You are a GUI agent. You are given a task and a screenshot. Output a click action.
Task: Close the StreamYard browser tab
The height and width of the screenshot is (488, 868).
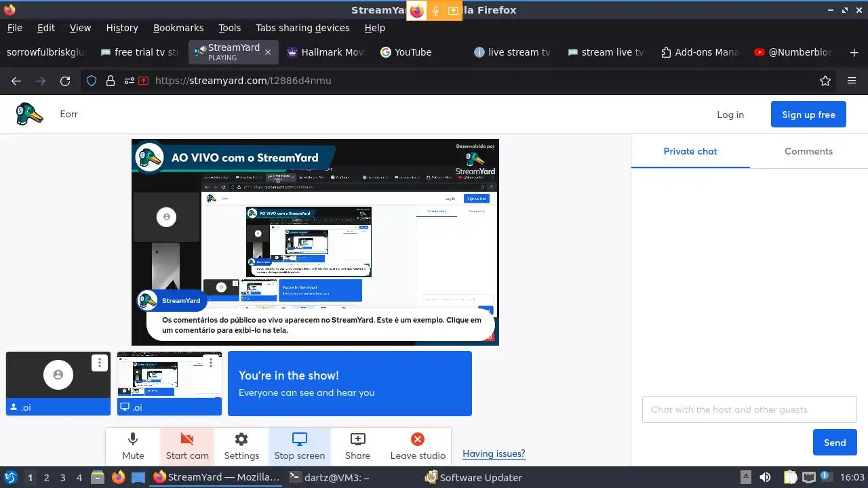[x=268, y=52]
